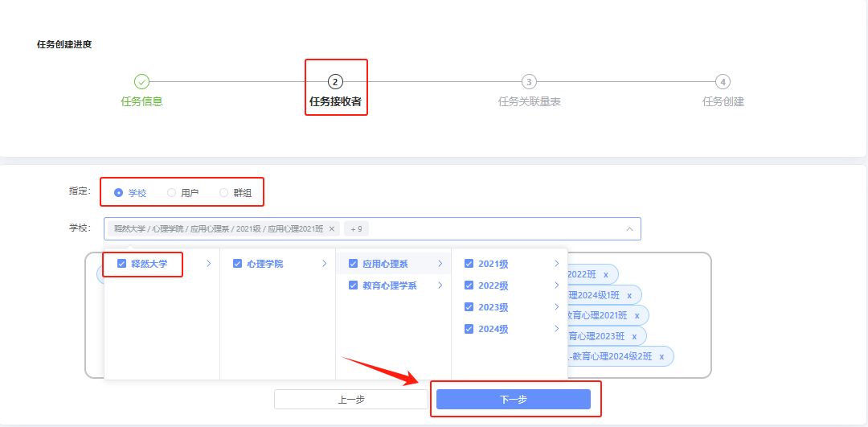This screenshot has width=868, height=427.
Task: Click the step 4 circle icon
Action: point(723,82)
